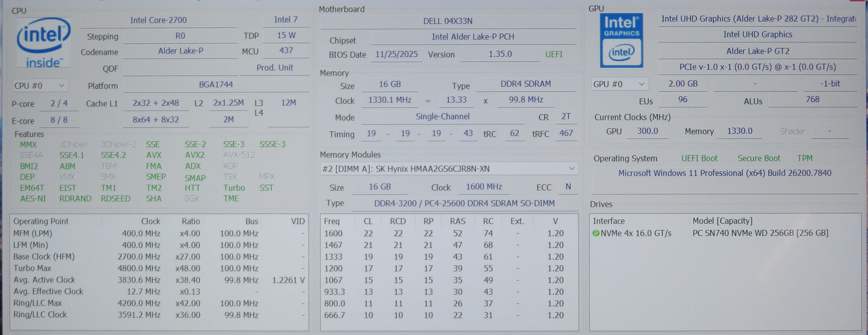Click the AVX2 feature label
The image size is (868, 335).
point(194,155)
